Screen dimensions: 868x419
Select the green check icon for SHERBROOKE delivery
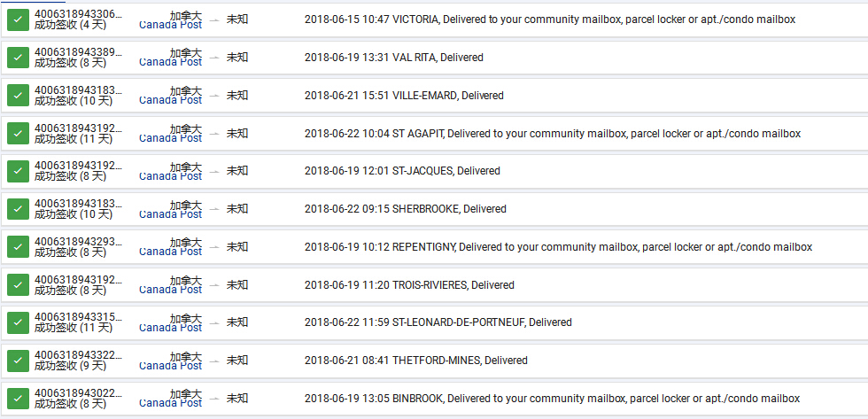pyautogui.click(x=18, y=209)
